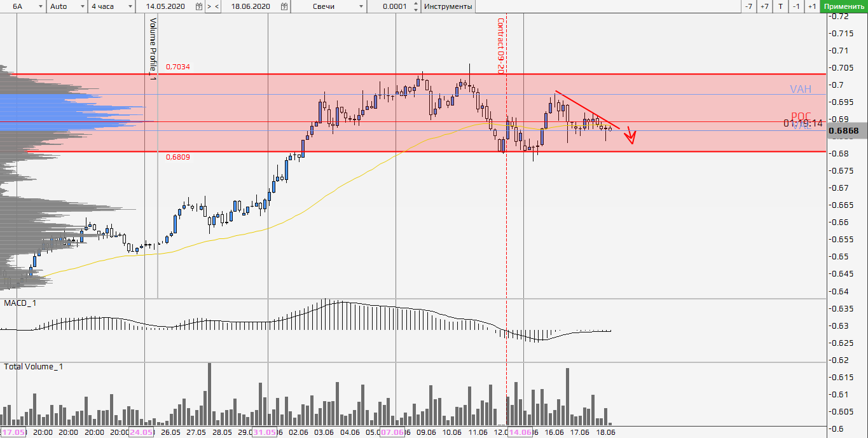Image resolution: width=868 pixels, height=438 pixels.
Task: Click the 0.6809 lower level label
Action: pyautogui.click(x=178, y=157)
